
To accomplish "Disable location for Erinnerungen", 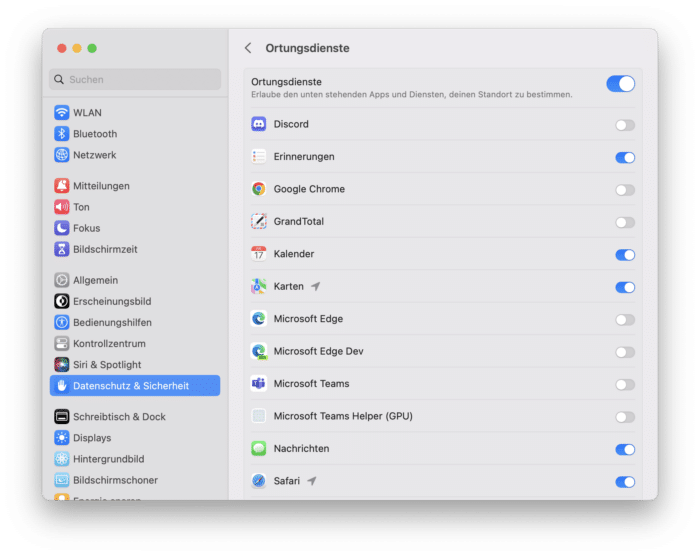I will (625, 157).
